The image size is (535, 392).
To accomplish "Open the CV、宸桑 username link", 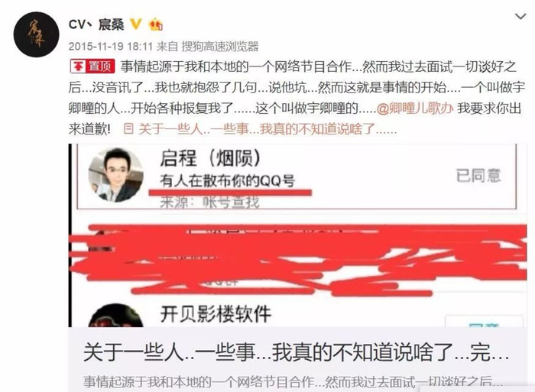I will click(x=96, y=24).
